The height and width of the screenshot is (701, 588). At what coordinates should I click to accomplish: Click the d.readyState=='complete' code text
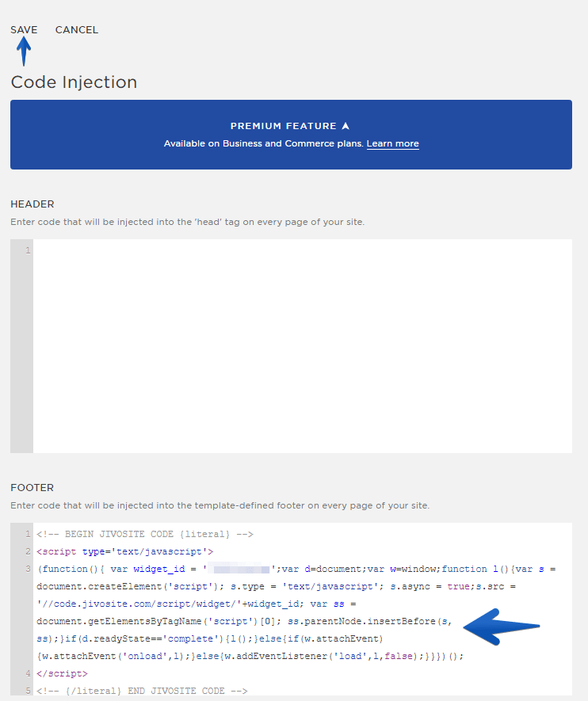tap(151, 639)
